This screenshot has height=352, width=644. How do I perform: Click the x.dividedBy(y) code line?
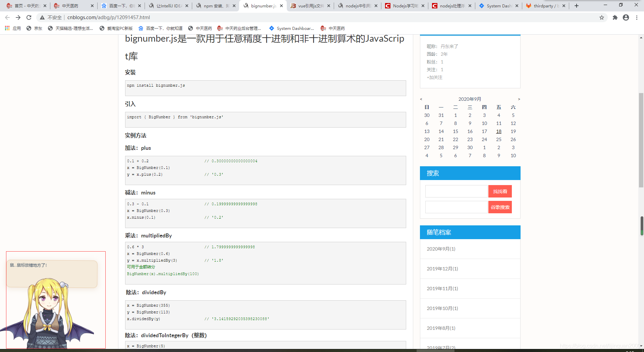point(144,319)
